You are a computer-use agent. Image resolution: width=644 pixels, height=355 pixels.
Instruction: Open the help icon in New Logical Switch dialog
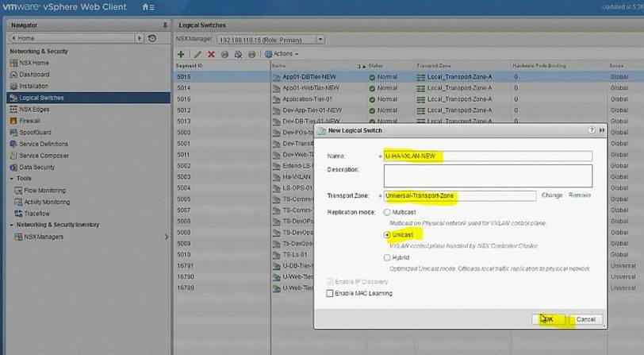[592, 129]
